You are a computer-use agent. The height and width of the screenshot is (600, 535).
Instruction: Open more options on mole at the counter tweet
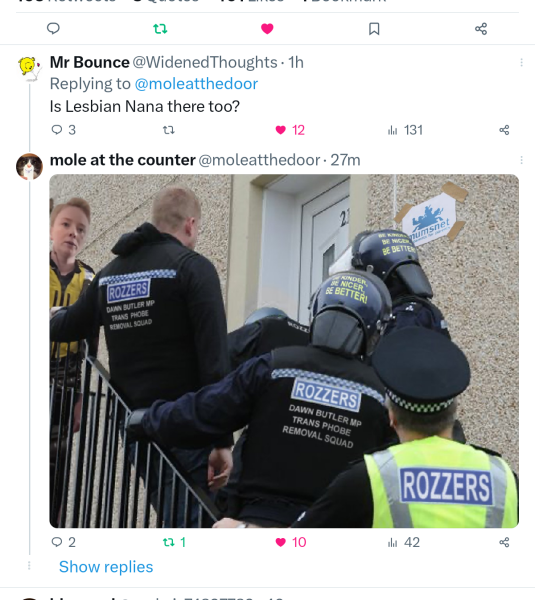click(x=521, y=160)
